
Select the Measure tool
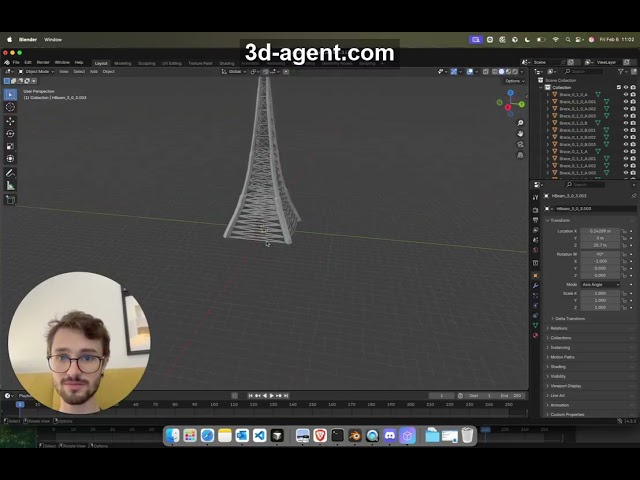(10, 186)
